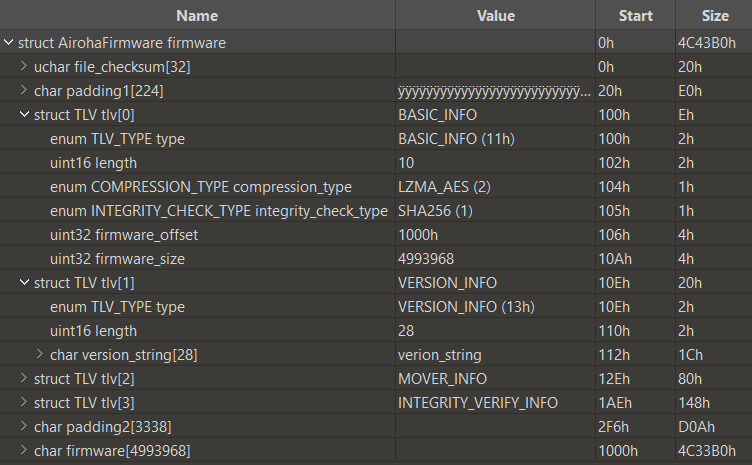Select 'struct TLV tlv[1]' row label
Image resolution: width=752 pixels, height=465 pixels.
coord(84,282)
